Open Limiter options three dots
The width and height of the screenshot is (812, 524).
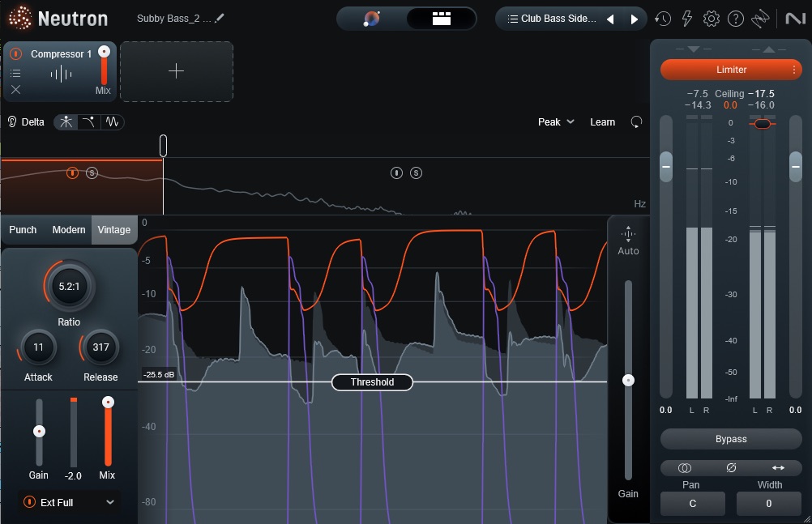pyautogui.click(x=794, y=70)
